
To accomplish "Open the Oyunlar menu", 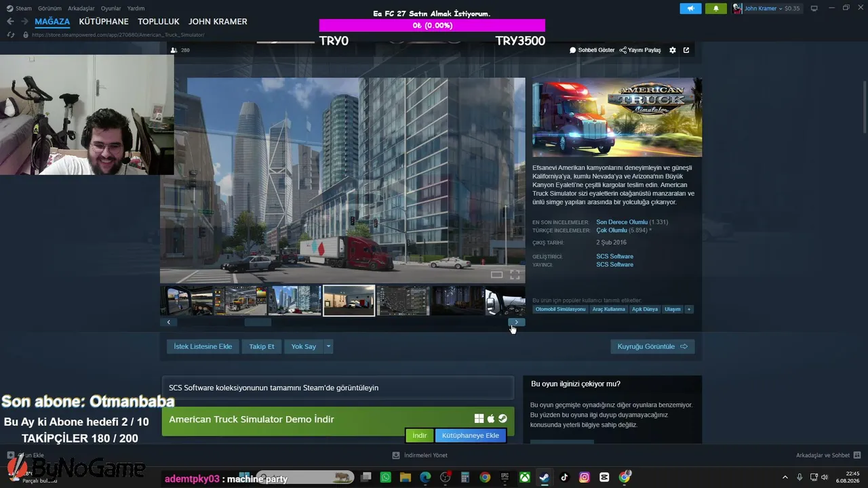I will (111, 8).
